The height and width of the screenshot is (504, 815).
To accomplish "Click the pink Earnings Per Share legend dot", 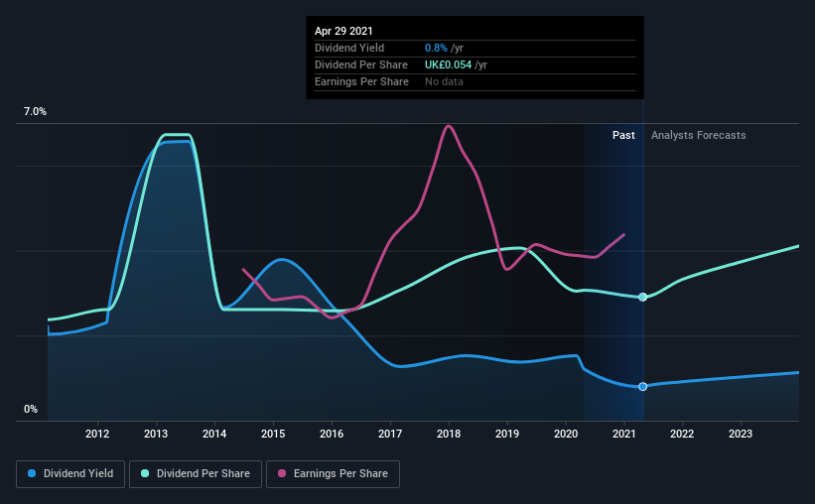I will 282,473.
